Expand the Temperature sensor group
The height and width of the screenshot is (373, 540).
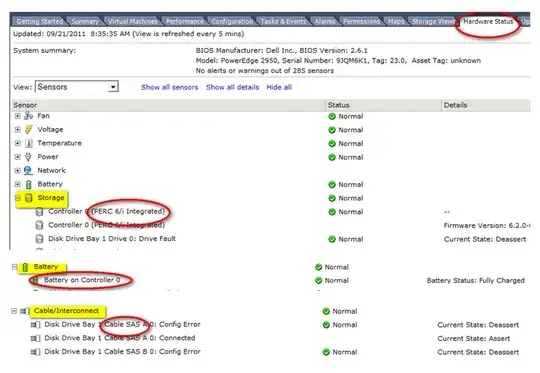[18, 143]
